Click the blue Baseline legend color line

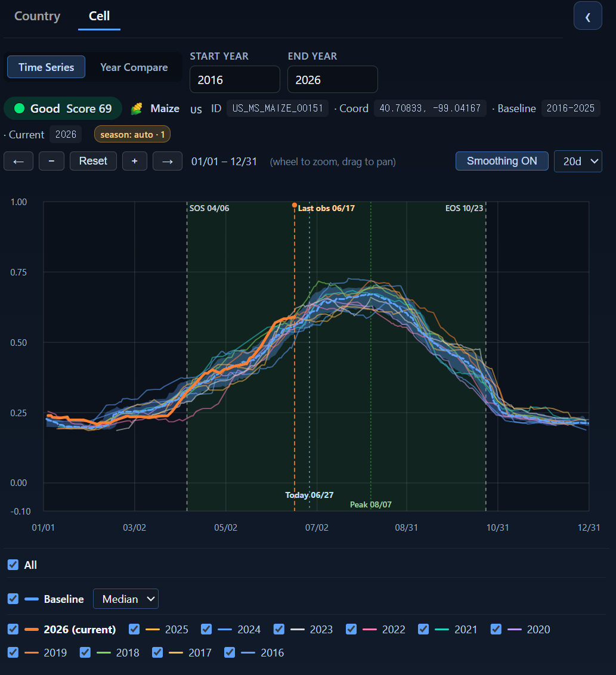click(32, 599)
